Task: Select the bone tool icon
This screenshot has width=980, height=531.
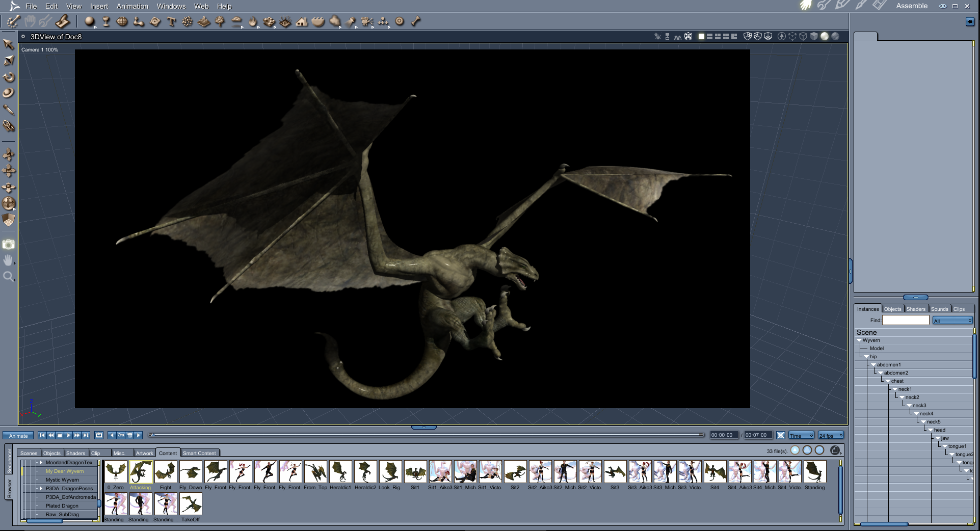Action: pos(416,21)
